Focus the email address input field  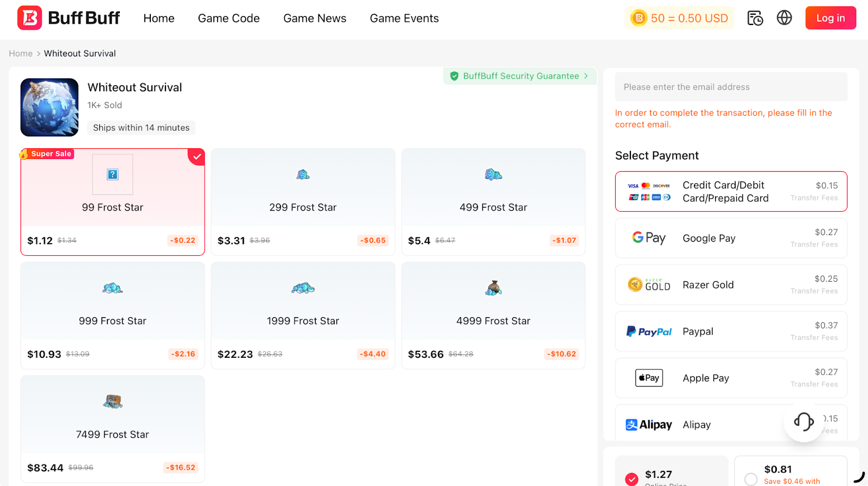click(731, 87)
